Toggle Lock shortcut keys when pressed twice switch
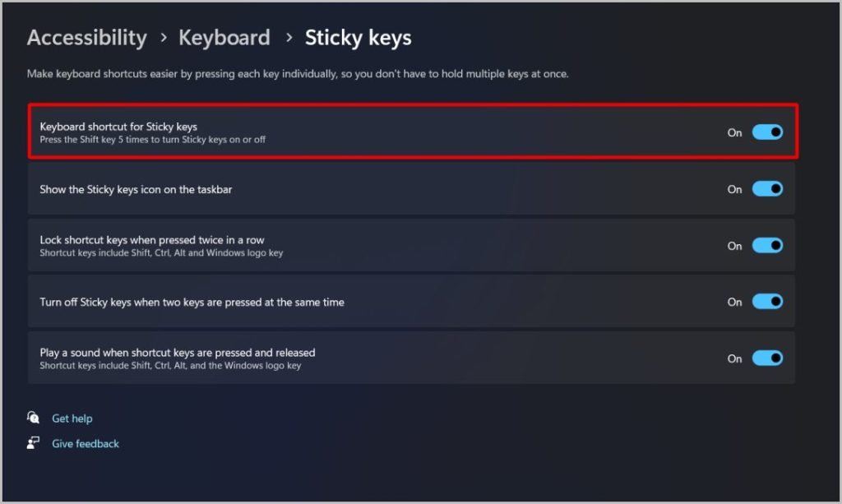This screenshot has width=842, height=504. 767,245
